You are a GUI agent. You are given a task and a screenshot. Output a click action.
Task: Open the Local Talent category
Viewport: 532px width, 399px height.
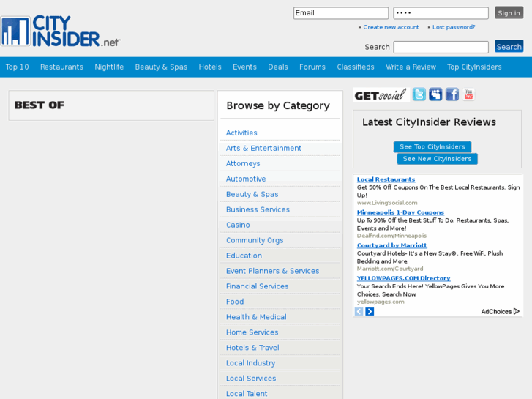(247, 394)
